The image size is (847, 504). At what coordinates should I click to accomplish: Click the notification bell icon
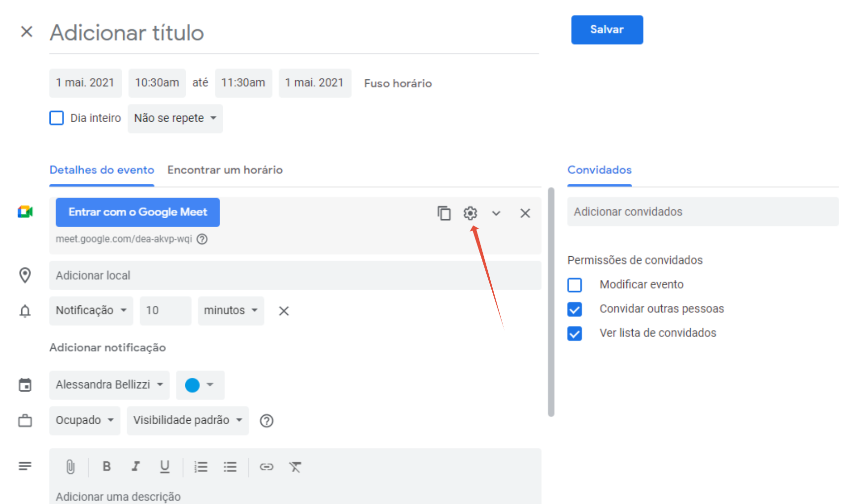point(25,311)
